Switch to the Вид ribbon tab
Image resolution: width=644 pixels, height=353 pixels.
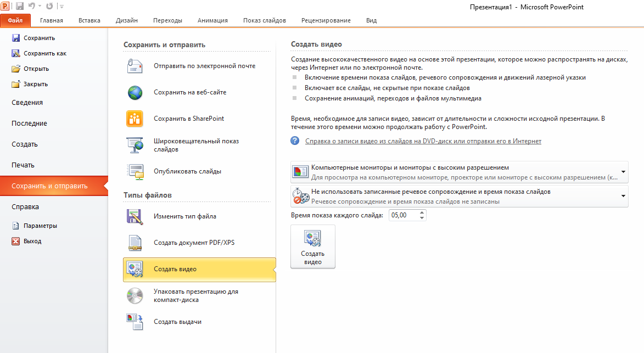coord(371,20)
